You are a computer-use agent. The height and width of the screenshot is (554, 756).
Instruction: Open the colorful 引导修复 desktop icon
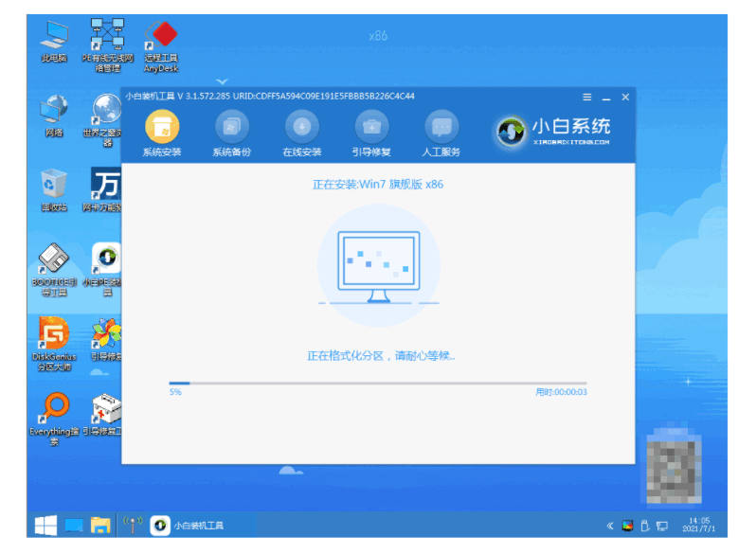click(x=106, y=340)
